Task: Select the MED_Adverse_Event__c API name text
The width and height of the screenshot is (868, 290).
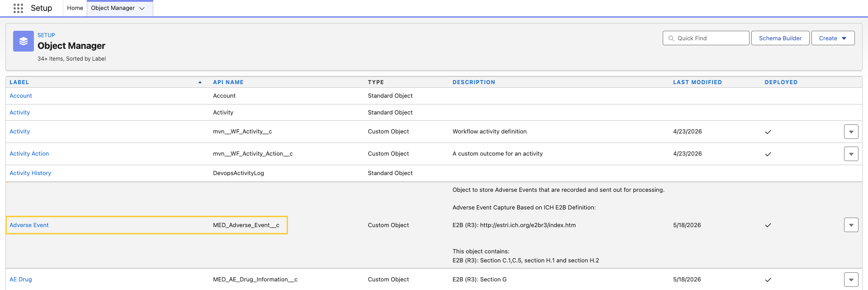Action: pos(246,225)
